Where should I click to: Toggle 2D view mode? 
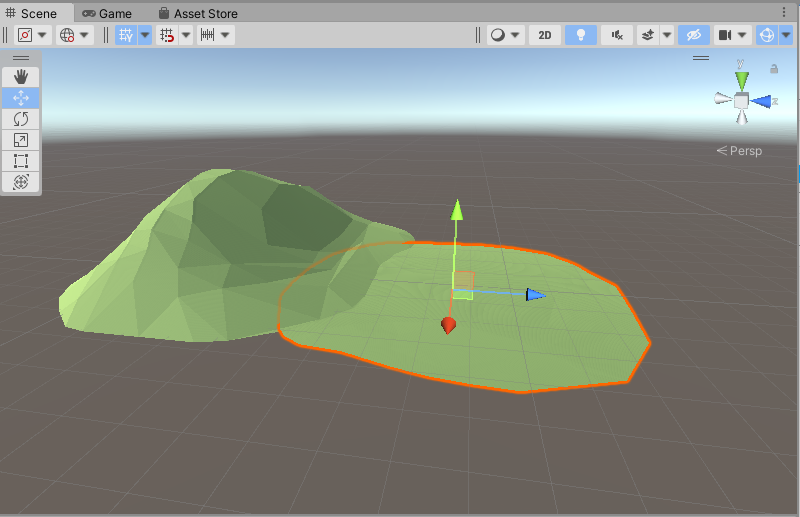(545, 35)
